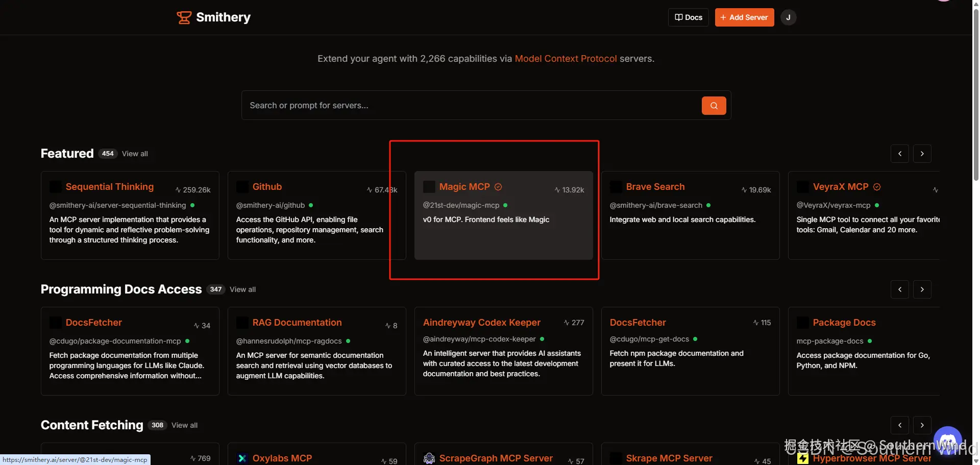Open the ScrapeGraph MCP Server link
Viewport: 980px width, 465px height.
tap(496, 458)
